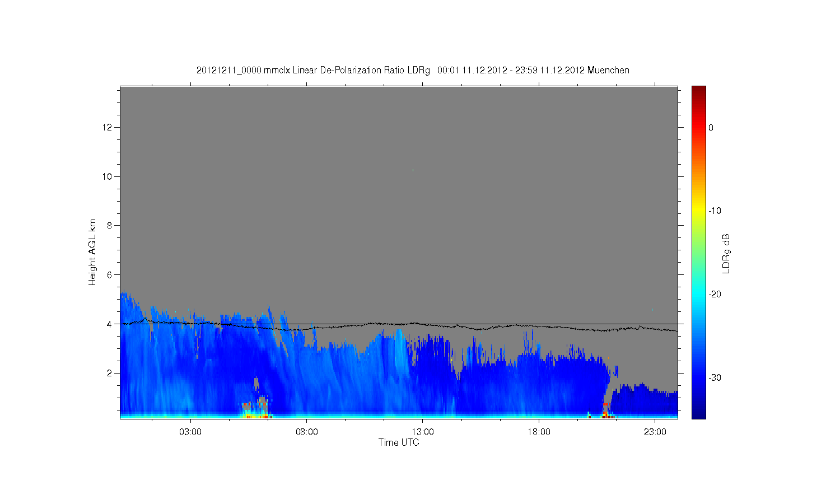The width and height of the screenshot is (840, 504).
Task: Click the height tick label 8
Action: tap(110, 226)
